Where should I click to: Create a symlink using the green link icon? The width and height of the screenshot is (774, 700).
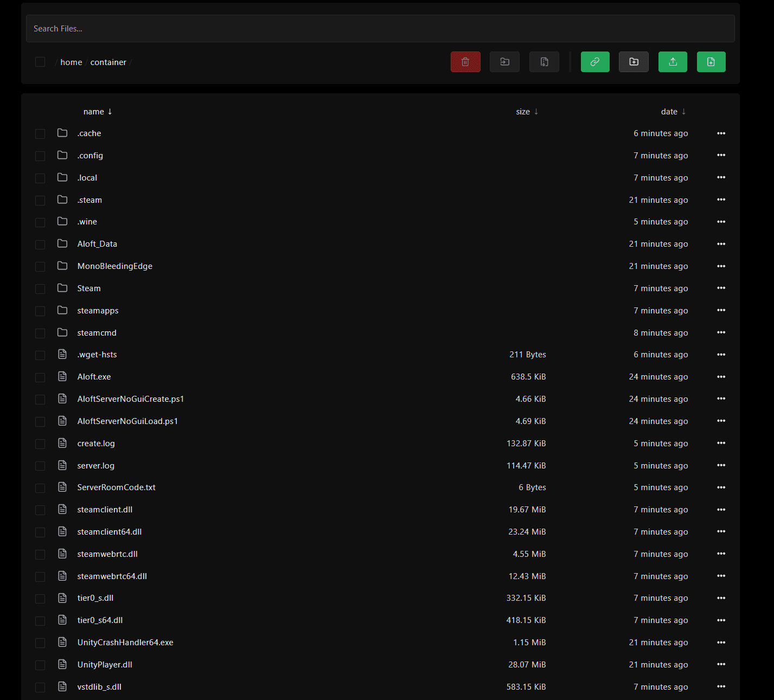(595, 62)
